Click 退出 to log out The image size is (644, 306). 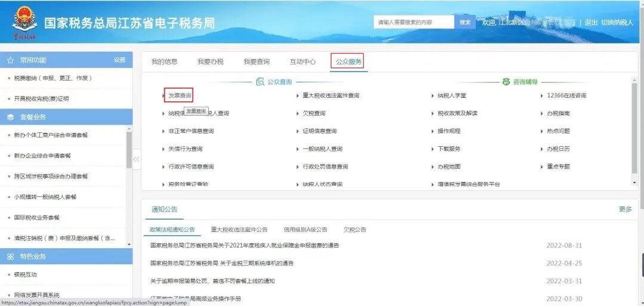point(591,23)
